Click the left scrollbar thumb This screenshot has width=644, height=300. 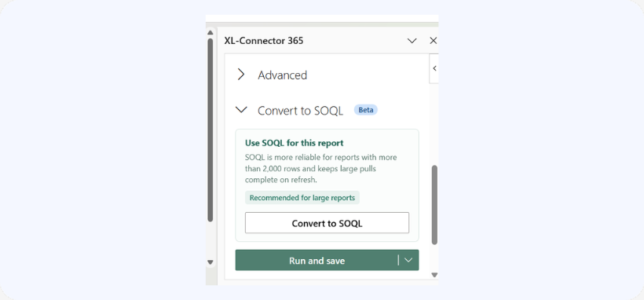point(210,130)
